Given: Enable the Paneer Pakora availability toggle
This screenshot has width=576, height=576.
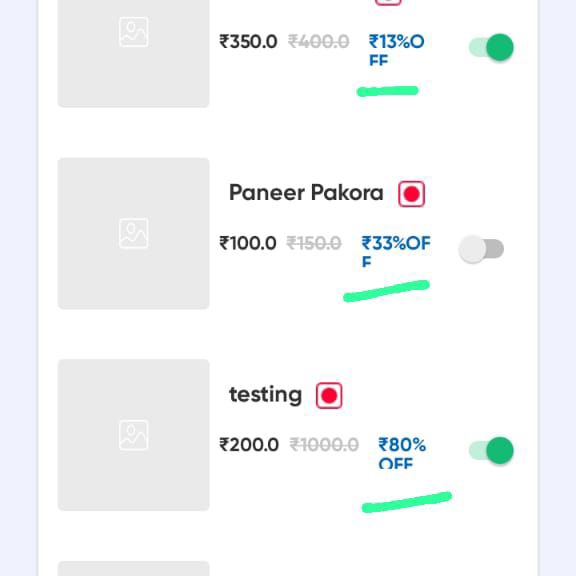Looking at the screenshot, I should pos(481,249).
